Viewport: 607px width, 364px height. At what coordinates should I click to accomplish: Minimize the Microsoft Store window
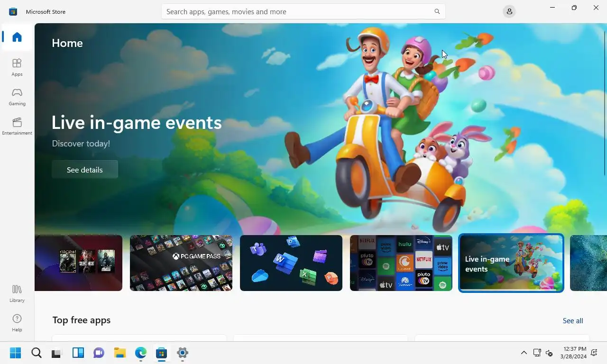552,8
